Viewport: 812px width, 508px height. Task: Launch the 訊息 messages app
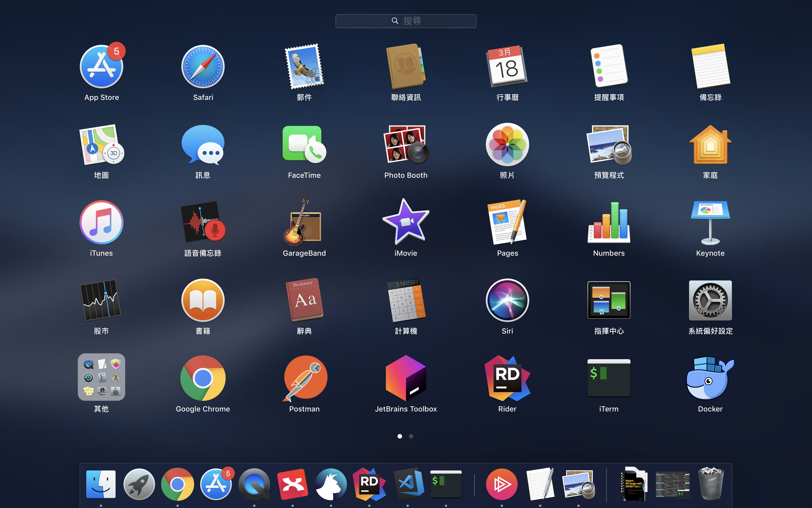(203, 144)
